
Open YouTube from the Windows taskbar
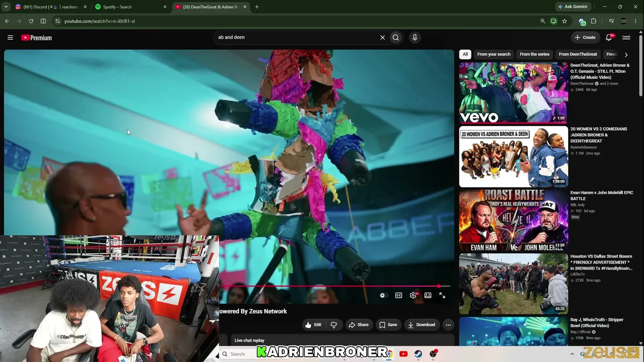[x=403, y=354]
